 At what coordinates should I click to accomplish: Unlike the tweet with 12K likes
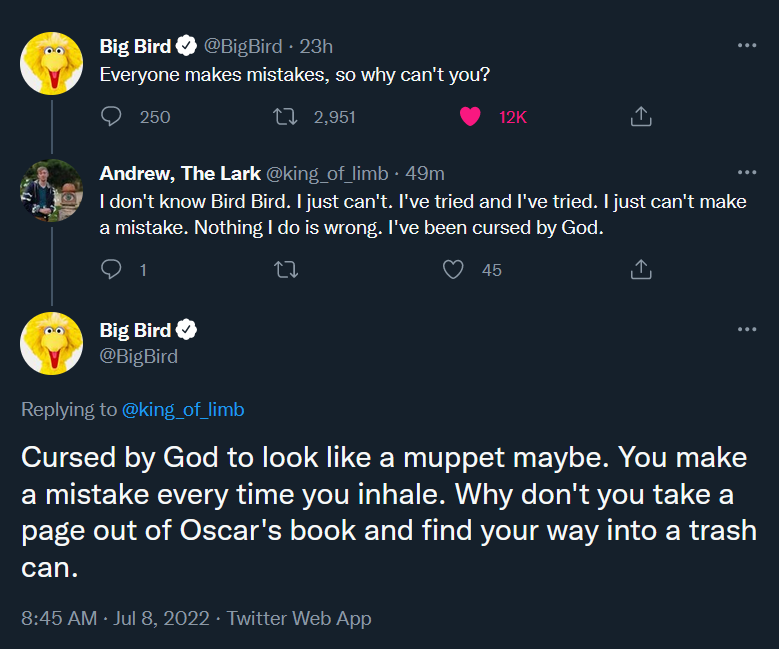(x=470, y=117)
